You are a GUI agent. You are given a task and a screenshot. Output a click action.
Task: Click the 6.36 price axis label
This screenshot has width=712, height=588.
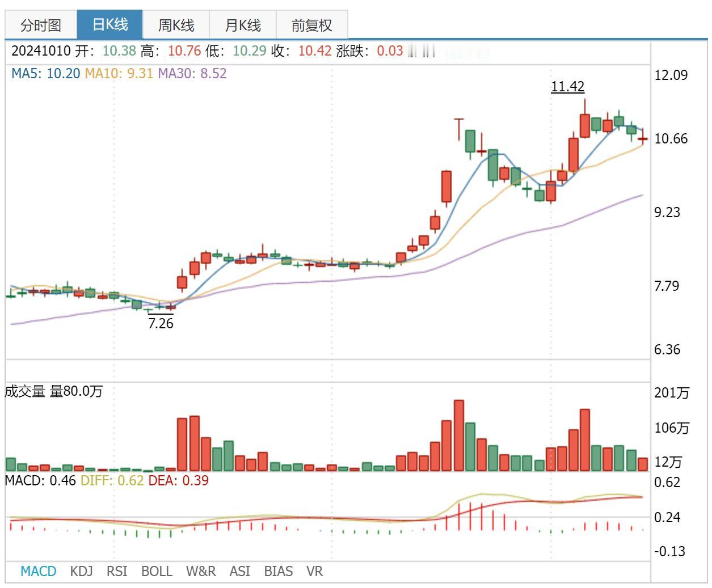[x=667, y=349]
